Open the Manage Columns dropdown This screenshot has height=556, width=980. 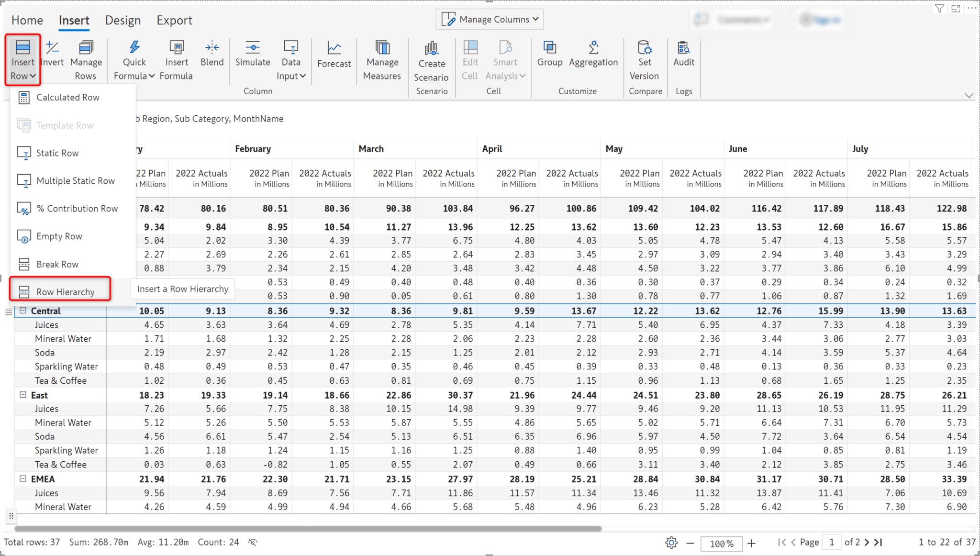(x=489, y=19)
